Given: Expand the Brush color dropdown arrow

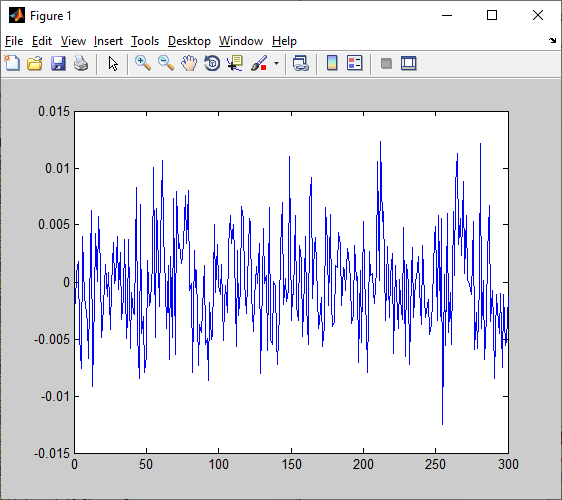Looking at the screenshot, I should tap(276, 64).
